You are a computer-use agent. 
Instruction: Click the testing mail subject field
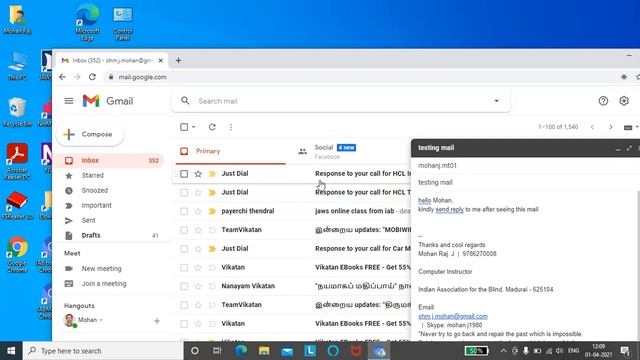click(525, 182)
